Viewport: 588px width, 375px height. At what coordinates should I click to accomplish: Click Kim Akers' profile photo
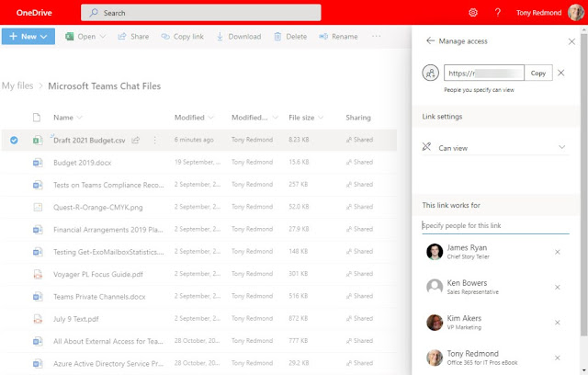click(x=435, y=322)
